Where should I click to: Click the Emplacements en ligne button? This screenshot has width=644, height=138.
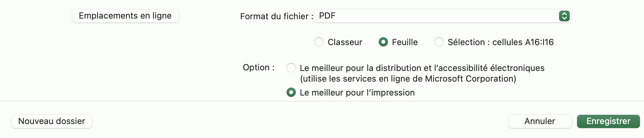click(125, 16)
